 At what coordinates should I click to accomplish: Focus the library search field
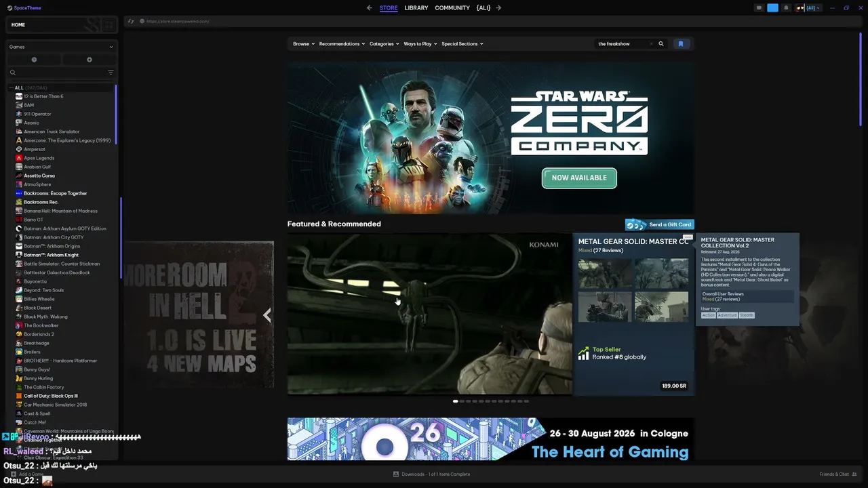point(61,73)
